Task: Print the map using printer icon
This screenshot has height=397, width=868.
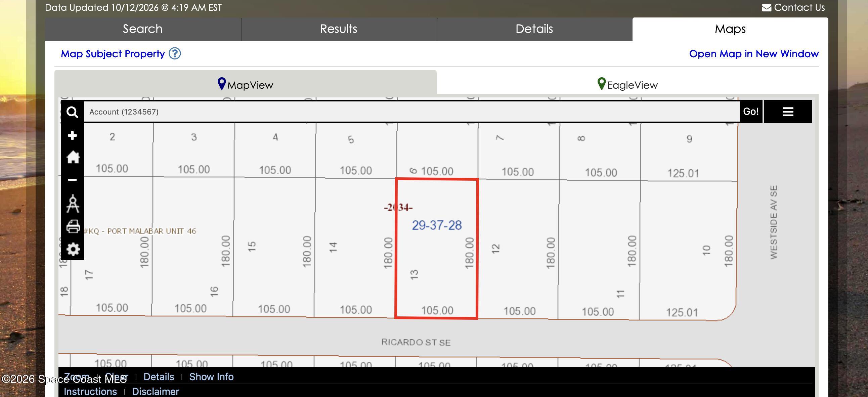Action: tap(73, 226)
